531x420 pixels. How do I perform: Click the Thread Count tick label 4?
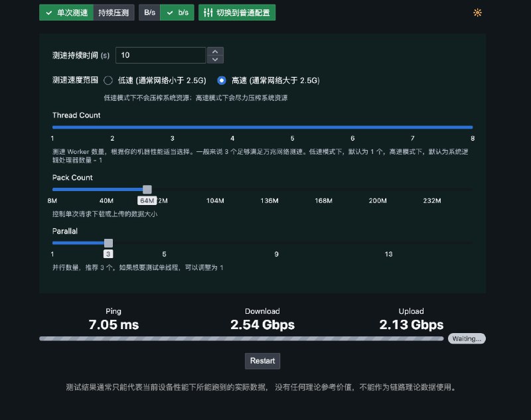point(232,139)
